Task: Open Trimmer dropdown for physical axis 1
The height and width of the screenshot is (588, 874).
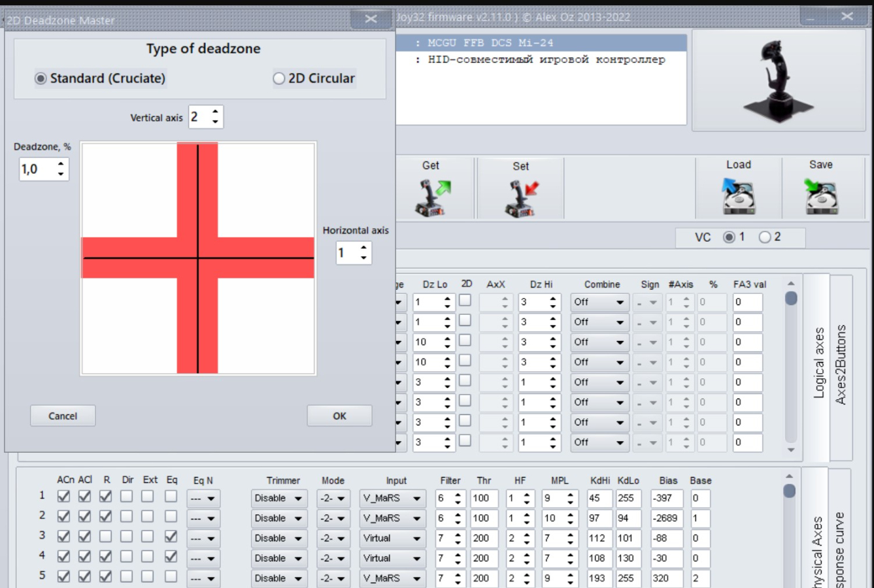Action: pos(278,498)
